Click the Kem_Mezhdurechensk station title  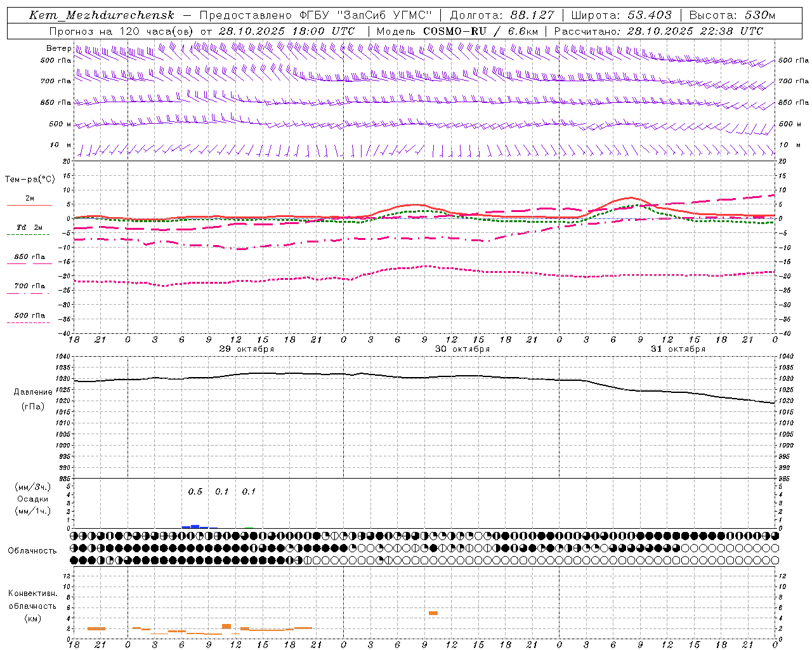click(101, 15)
